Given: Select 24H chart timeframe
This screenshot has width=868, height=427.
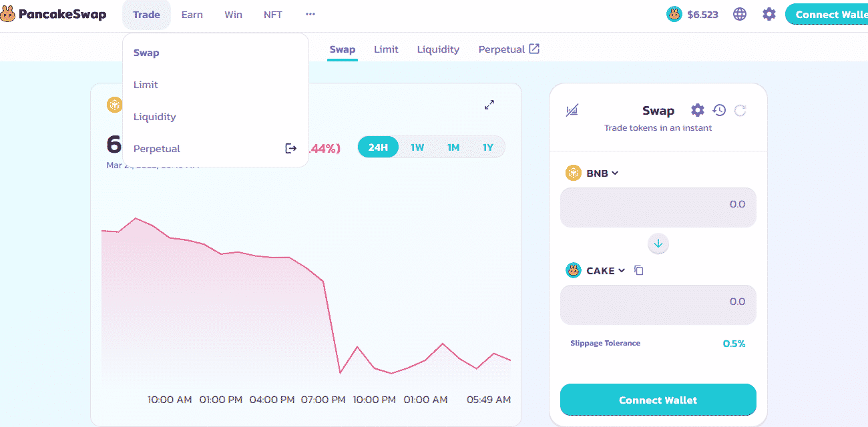Looking at the screenshot, I should point(379,147).
